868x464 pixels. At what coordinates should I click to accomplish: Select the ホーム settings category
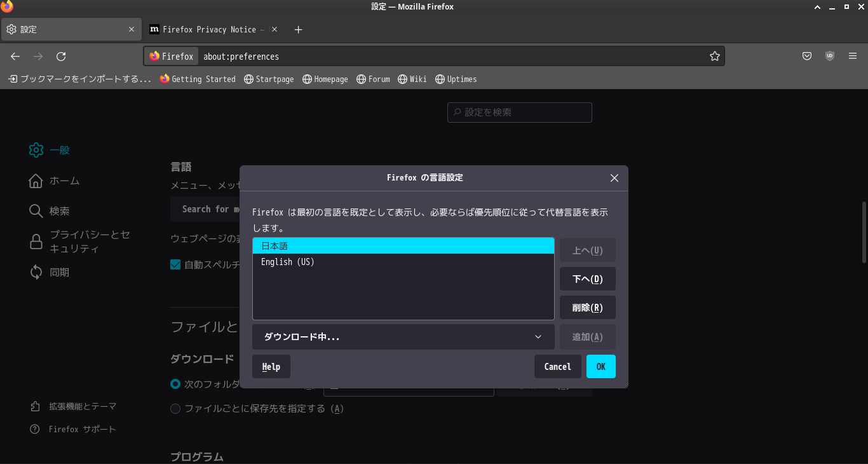(x=65, y=181)
